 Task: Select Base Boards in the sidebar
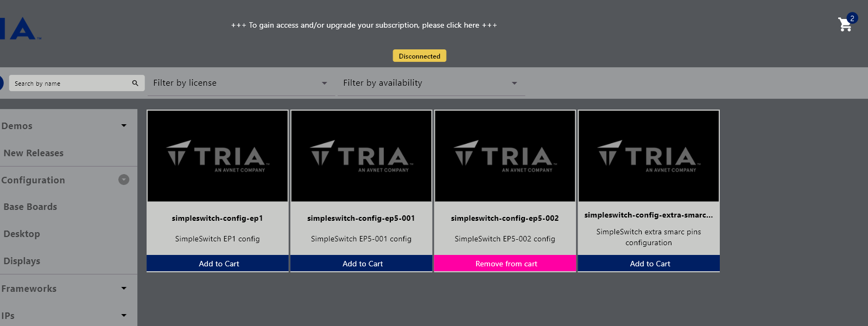point(30,207)
